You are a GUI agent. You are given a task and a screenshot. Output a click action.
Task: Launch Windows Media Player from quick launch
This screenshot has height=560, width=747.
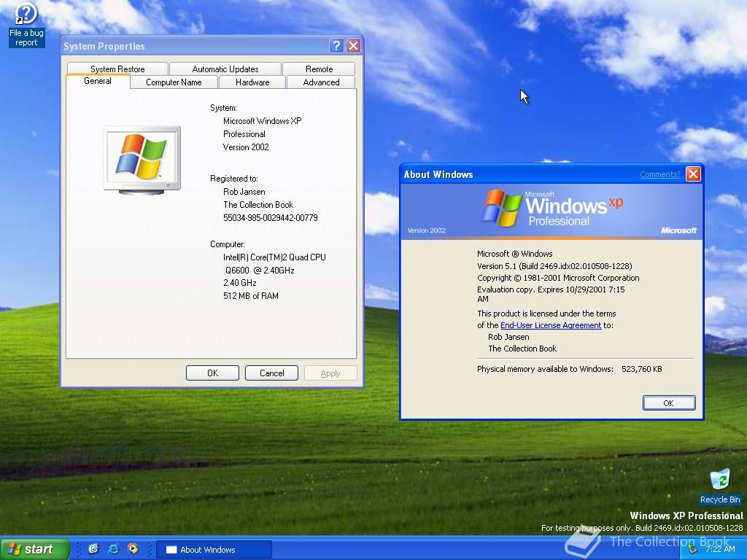coord(133,549)
